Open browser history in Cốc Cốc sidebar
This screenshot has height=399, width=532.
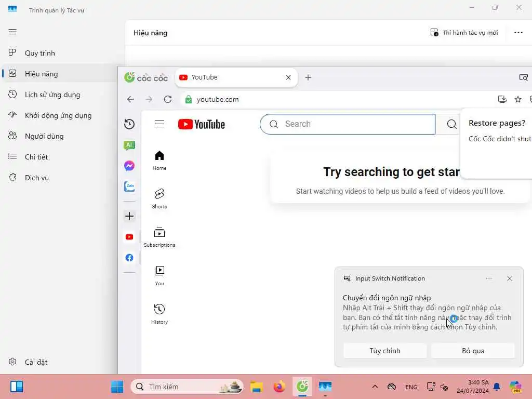(129, 124)
